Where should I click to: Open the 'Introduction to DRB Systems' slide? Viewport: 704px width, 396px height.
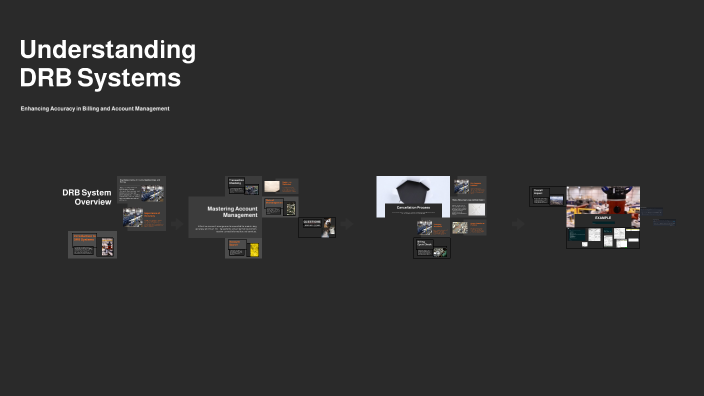92,245
